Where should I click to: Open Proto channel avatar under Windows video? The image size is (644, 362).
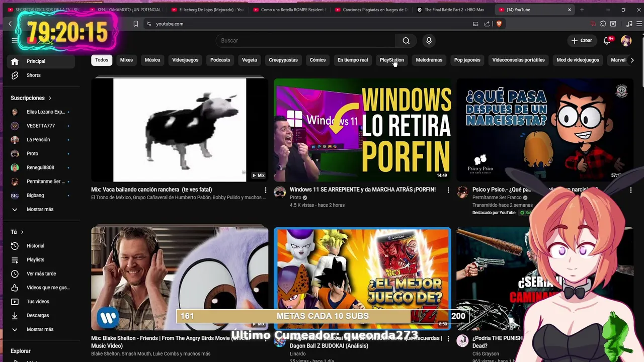pyautogui.click(x=280, y=192)
